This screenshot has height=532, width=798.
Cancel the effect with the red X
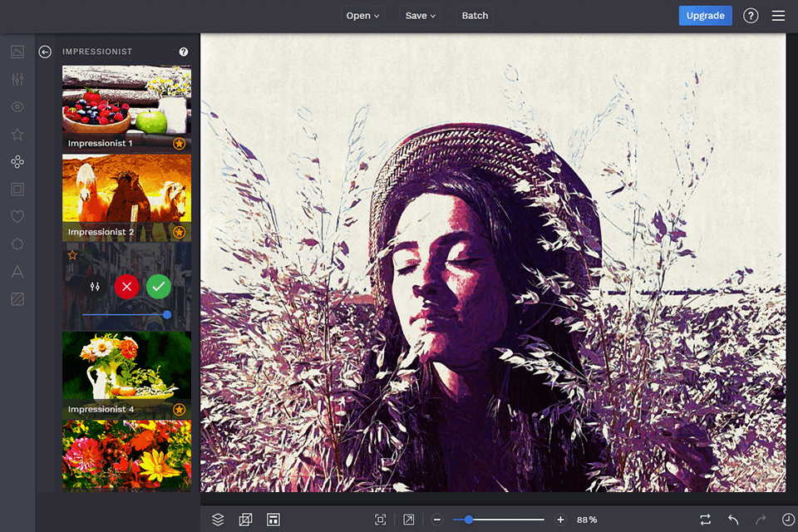[x=126, y=287]
